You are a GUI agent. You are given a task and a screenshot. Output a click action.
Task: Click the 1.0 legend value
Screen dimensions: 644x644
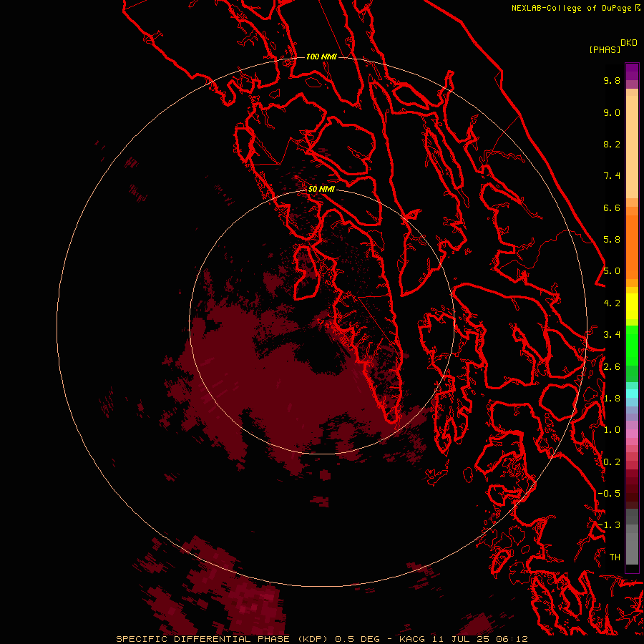612,430
